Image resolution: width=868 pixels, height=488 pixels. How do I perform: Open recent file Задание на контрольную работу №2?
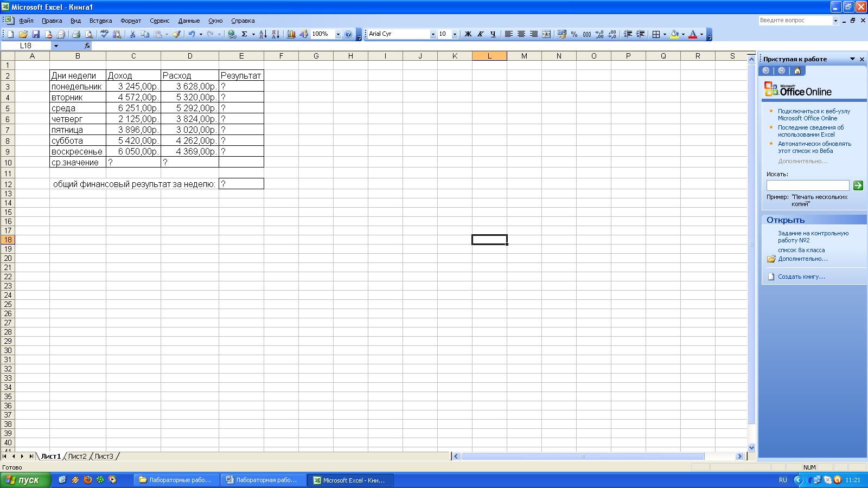pyautogui.click(x=813, y=236)
